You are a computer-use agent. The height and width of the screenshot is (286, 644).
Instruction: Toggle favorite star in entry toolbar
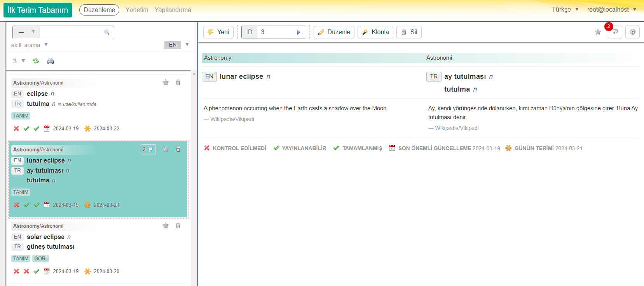pyautogui.click(x=597, y=32)
